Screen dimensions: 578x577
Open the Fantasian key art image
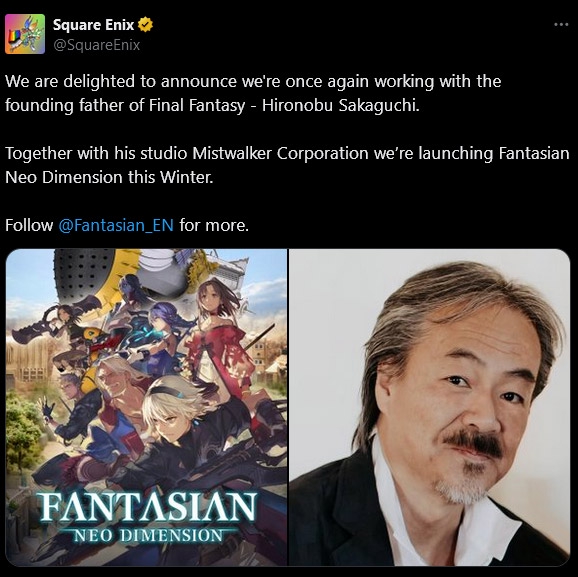click(146, 407)
